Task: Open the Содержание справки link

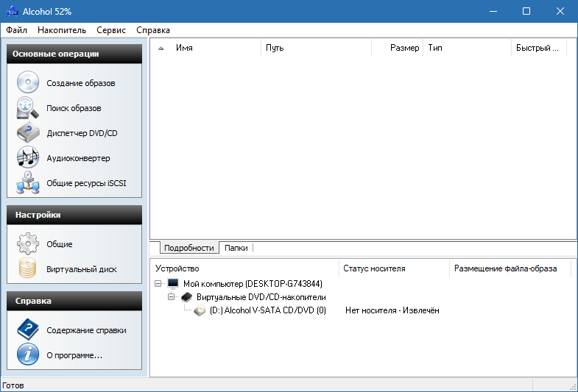Action: click(86, 330)
